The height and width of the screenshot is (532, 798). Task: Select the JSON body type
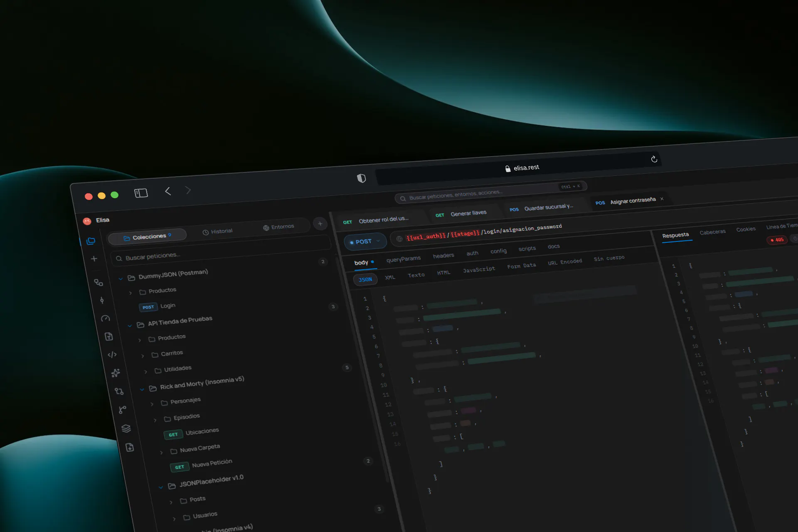(365, 279)
